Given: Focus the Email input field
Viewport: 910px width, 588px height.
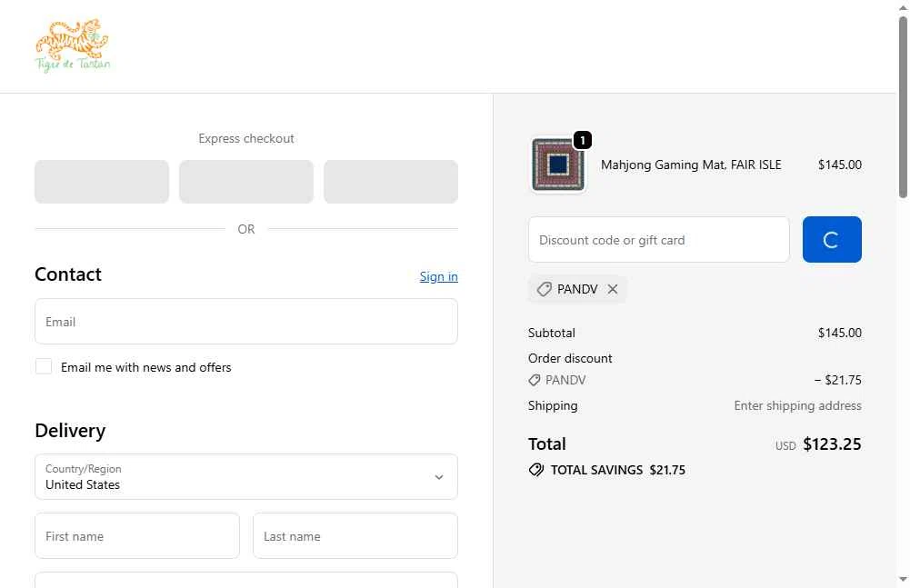Looking at the screenshot, I should click(246, 321).
